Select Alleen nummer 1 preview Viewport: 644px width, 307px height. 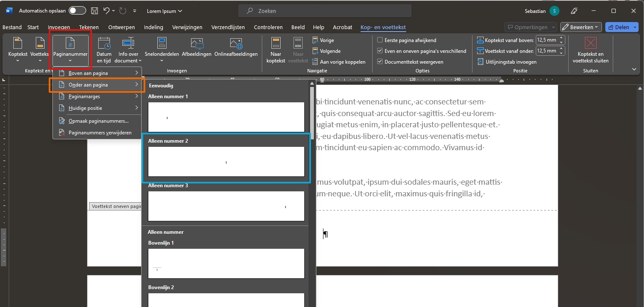coord(226,117)
